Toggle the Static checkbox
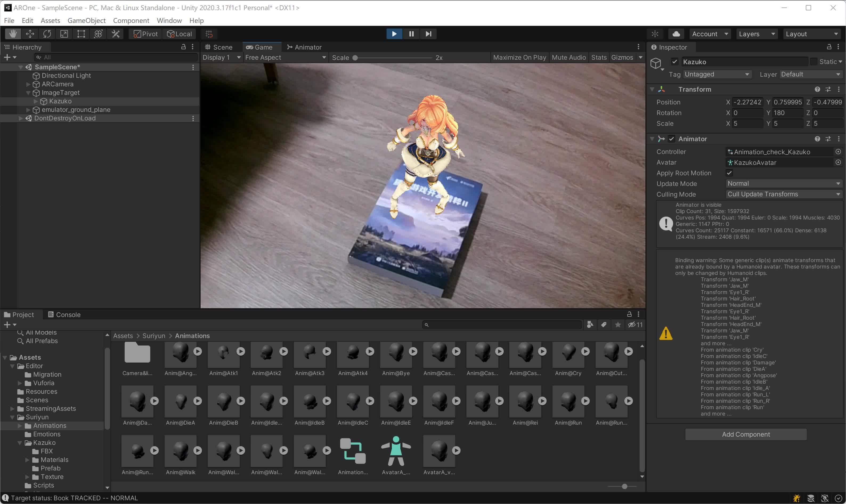The image size is (846, 504). click(814, 62)
